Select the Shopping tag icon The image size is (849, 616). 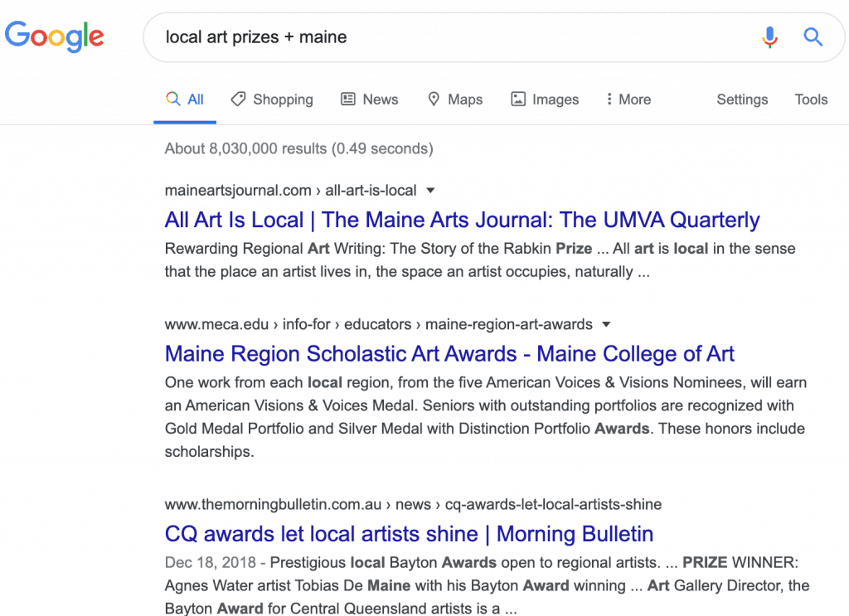pyautogui.click(x=238, y=99)
